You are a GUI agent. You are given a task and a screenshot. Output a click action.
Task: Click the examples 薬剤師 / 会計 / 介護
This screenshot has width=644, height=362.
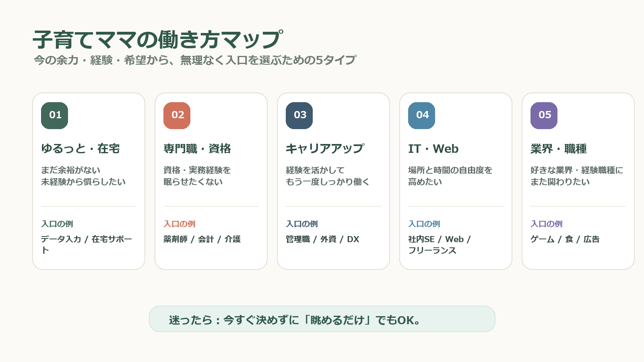tap(202, 239)
